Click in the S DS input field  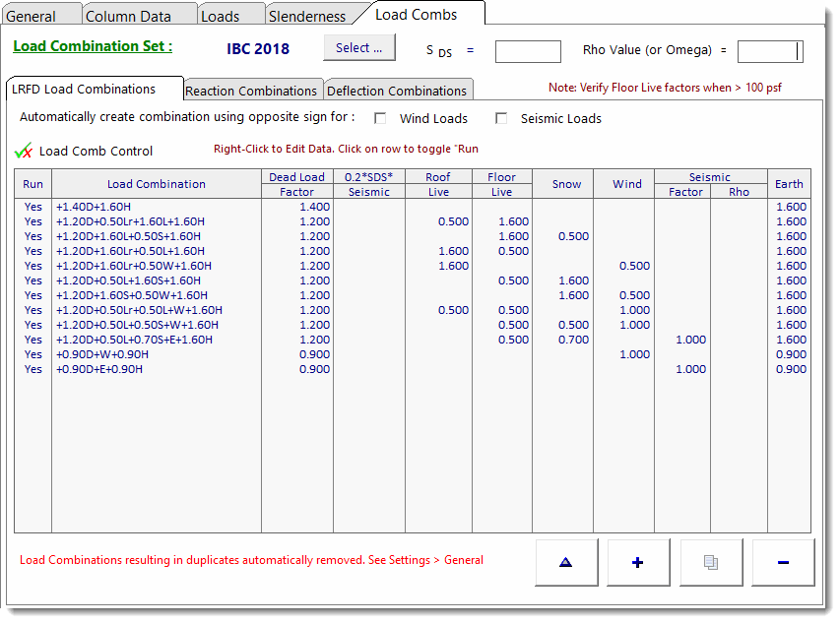(x=527, y=51)
